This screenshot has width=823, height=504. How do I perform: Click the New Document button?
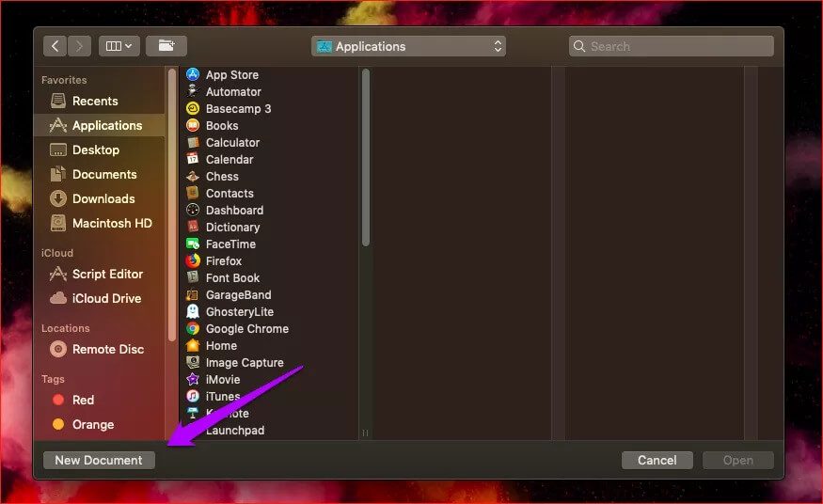[x=99, y=460]
